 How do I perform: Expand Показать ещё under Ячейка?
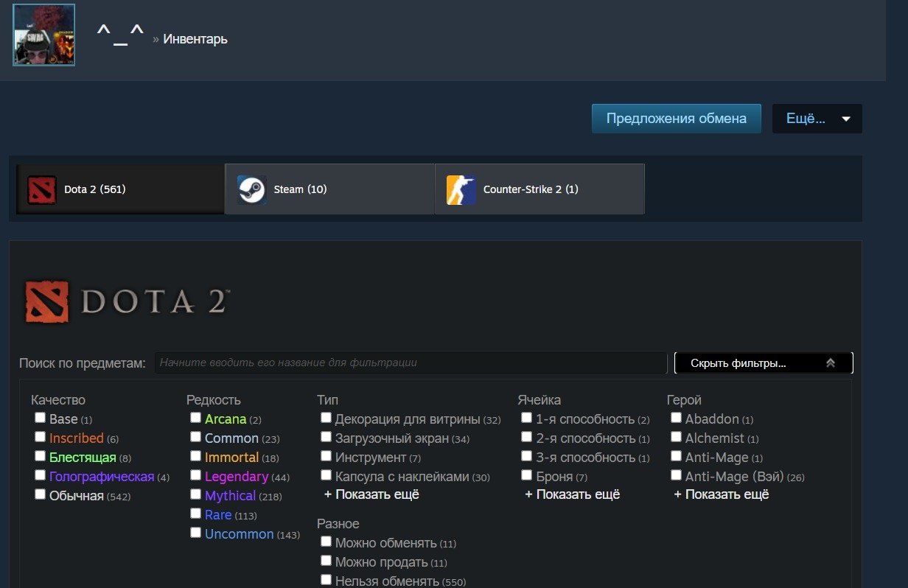coord(573,494)
